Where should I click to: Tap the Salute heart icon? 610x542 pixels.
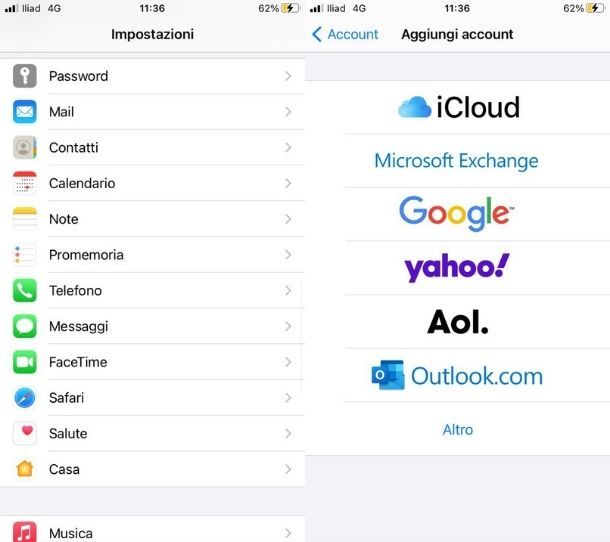25,433
